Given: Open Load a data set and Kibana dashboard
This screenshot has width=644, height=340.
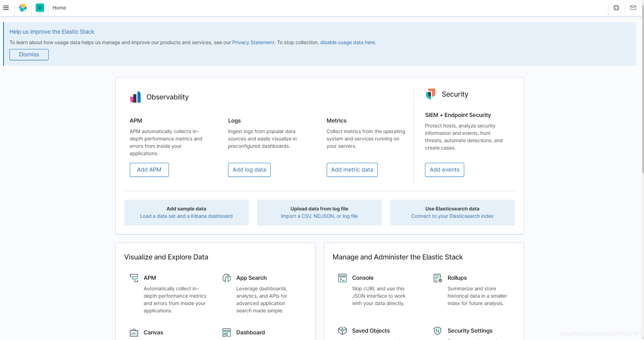Looking at the screenshot, I should click(x=186, y=216).
